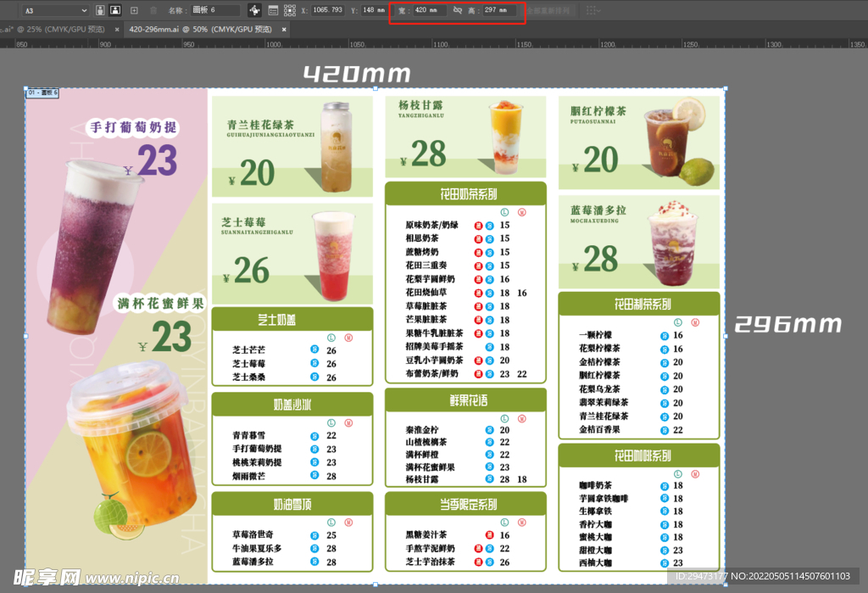This screenshot has width=868, height=593.
Task: Click the width field showing 420 mm
Action: pos(430,10)
